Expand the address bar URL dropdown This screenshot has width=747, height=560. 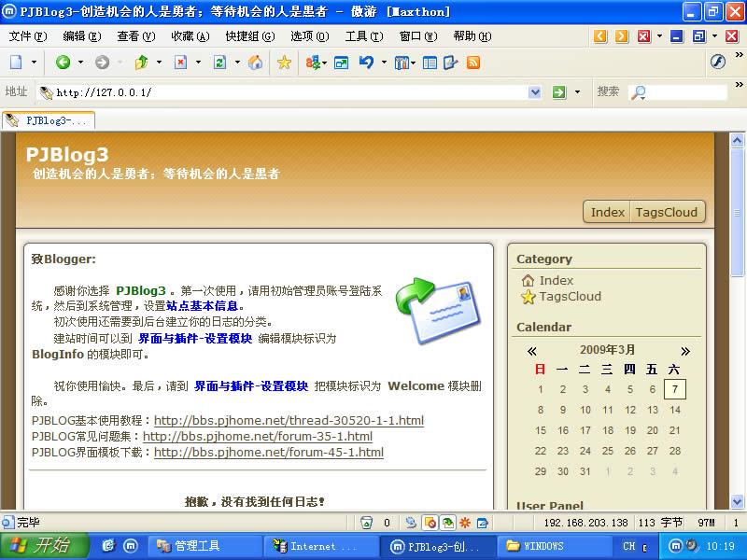(534, 91)
